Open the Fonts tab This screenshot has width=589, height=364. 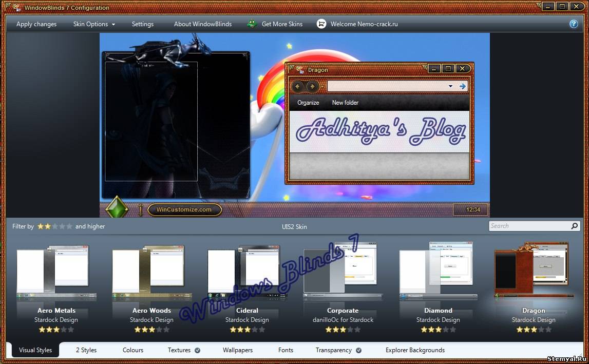286,350
